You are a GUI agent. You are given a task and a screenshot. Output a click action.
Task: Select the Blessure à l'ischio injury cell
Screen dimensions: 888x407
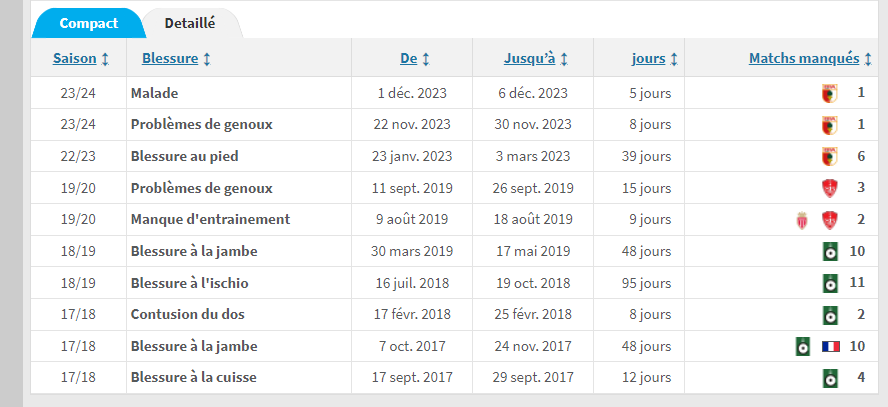189,283
